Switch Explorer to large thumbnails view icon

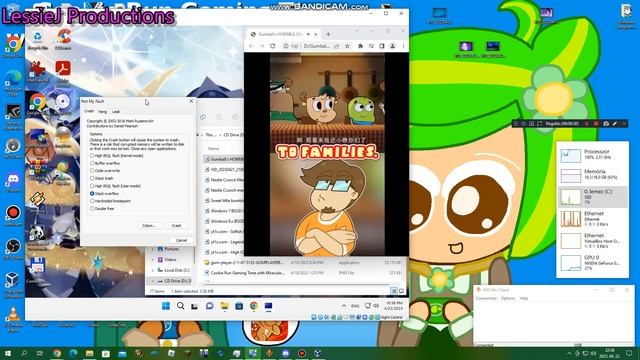pyautogui.click(x=401, y=291)
